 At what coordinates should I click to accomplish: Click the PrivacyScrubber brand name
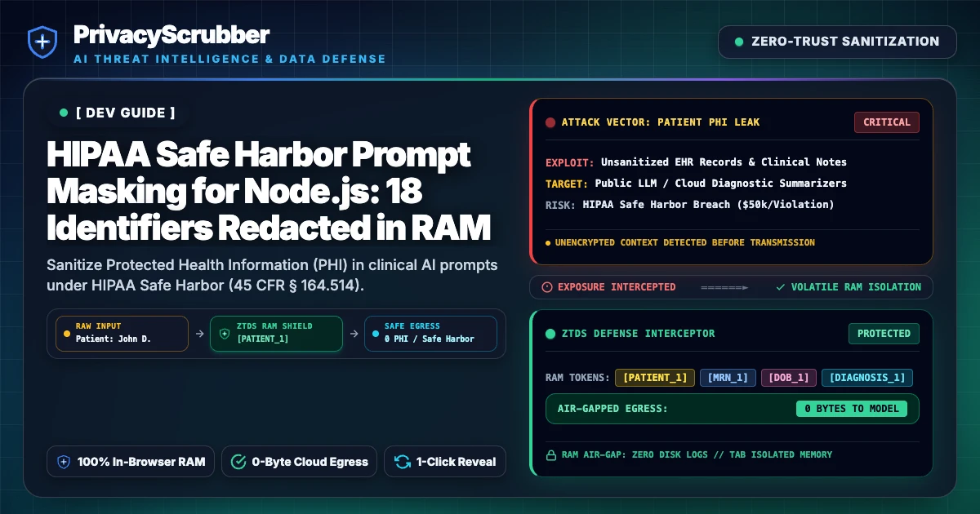pos(171,34)
